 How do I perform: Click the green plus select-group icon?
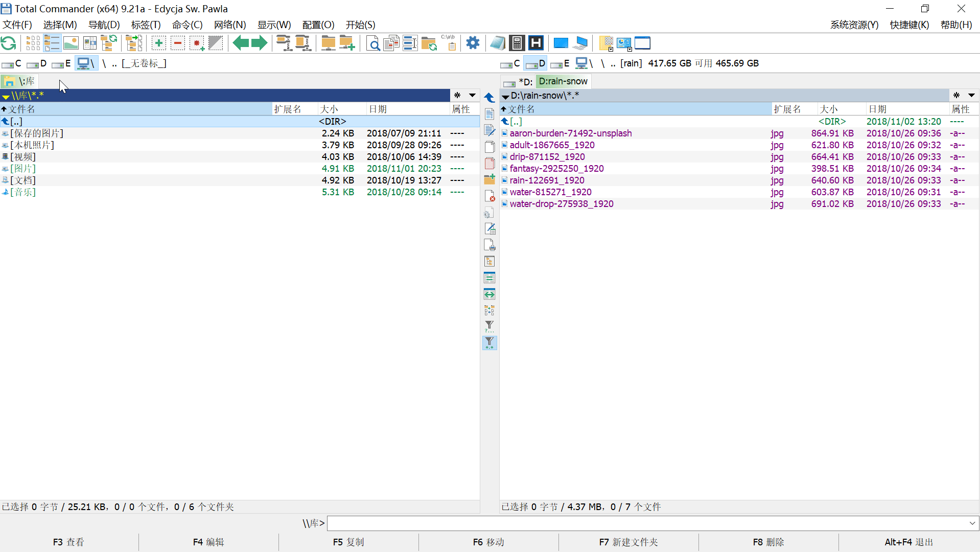[159, 43]
